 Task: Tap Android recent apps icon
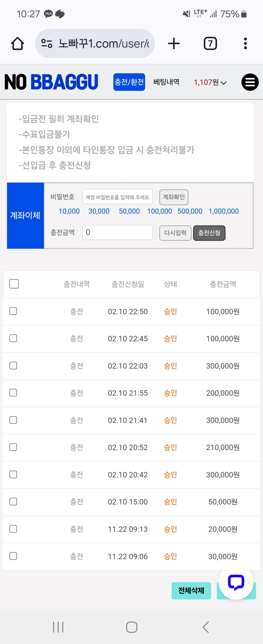[58, 627]
